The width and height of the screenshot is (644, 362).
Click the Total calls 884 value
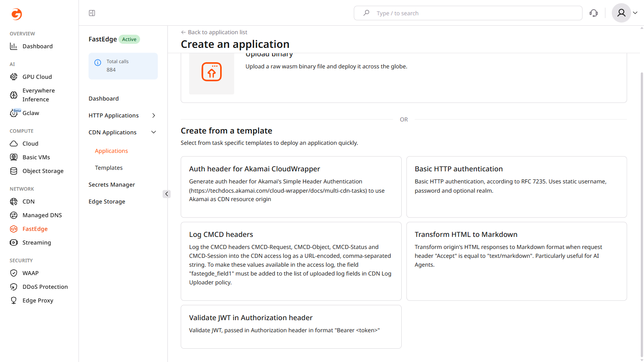pos(111,70)
